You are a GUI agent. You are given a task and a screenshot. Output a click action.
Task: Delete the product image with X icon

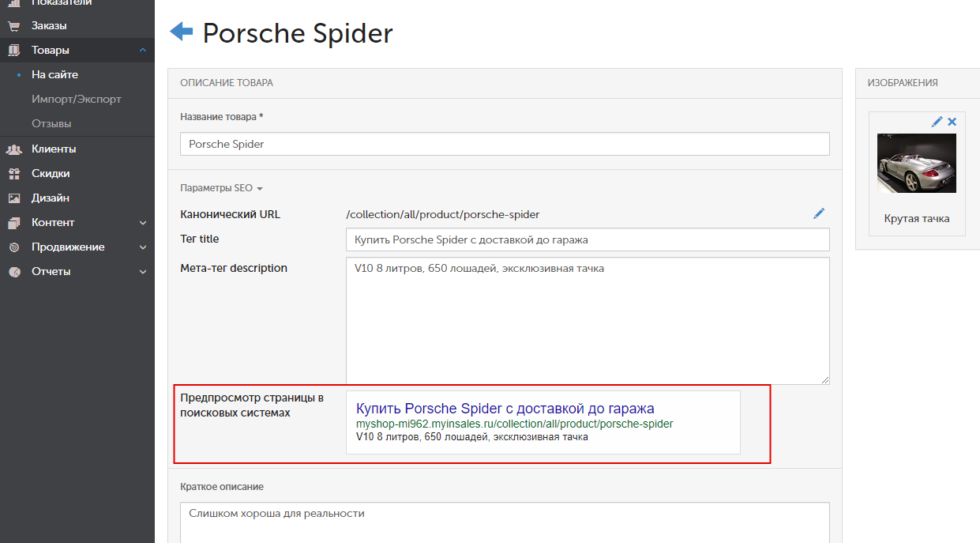tap(952, 122)
